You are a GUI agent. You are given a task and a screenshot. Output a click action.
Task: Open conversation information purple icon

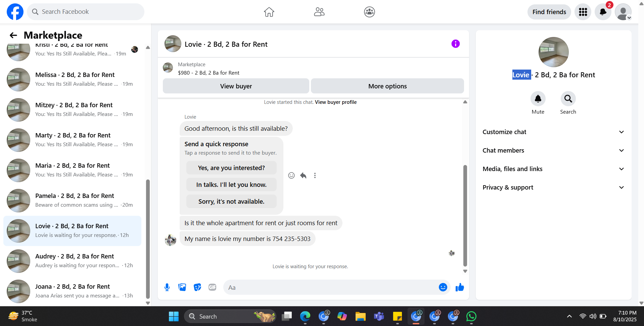pyautogui.click(x=455, y=44)
